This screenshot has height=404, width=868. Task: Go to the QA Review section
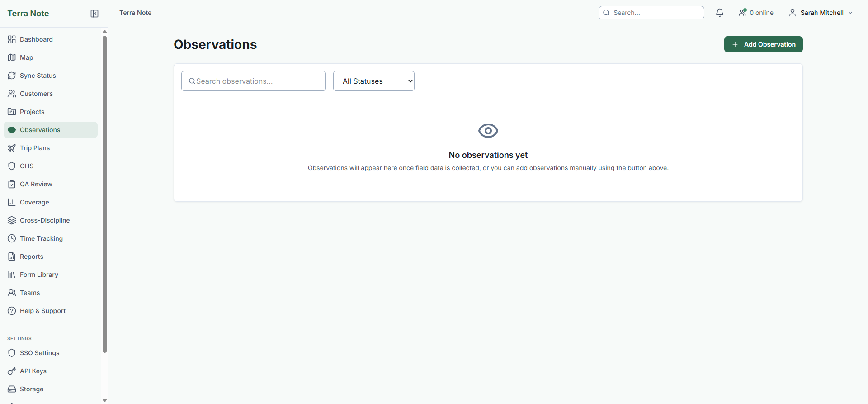[36, 184]
